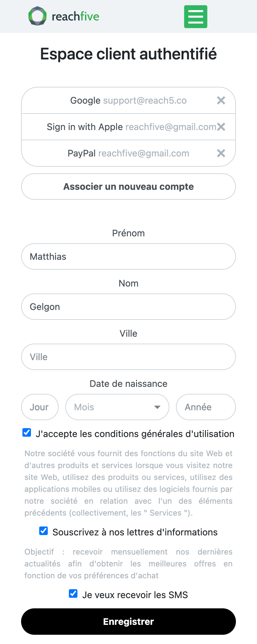257x644 pixels.
Task: Toggle the newsletter subscription checkbox
Action: pos(43,531)
